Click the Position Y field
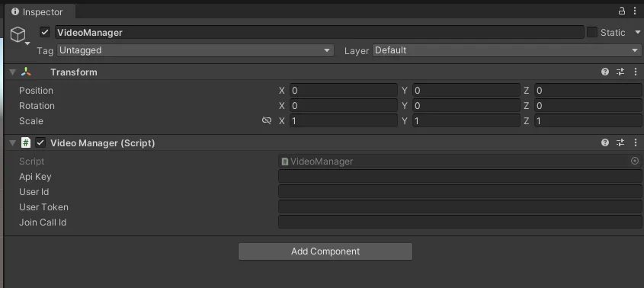This screenshot has width=644, height=288. click(x=466, y=91)
